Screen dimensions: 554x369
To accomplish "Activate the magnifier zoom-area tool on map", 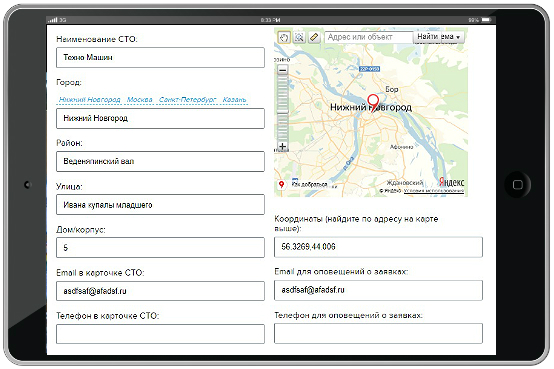I will [x=299, y=37].
